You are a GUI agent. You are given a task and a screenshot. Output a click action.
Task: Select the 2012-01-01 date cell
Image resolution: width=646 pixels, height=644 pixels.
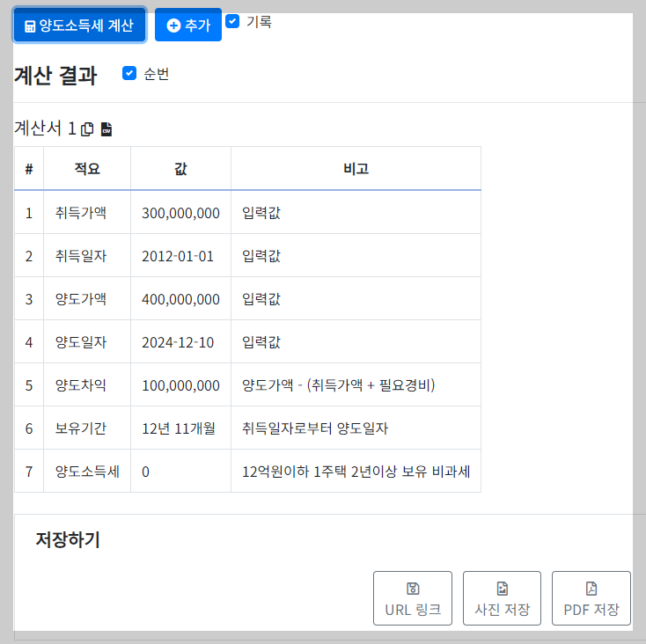[x=180, y=256]
